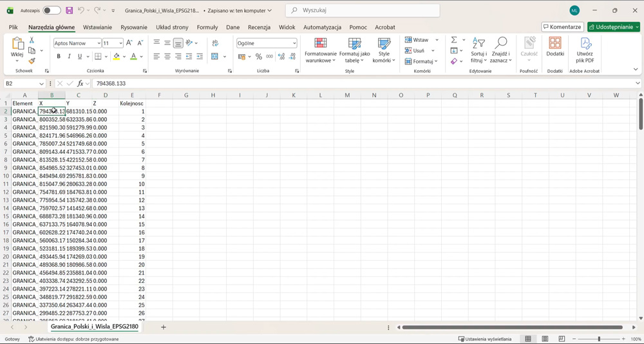Open the Plik menu

pos(13,27)
